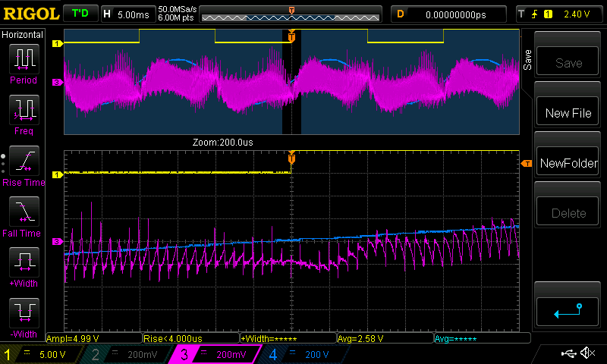Choose the Fall Time measurement icon
The height and width of the screenshot is (364, 607).
(23, 211)
